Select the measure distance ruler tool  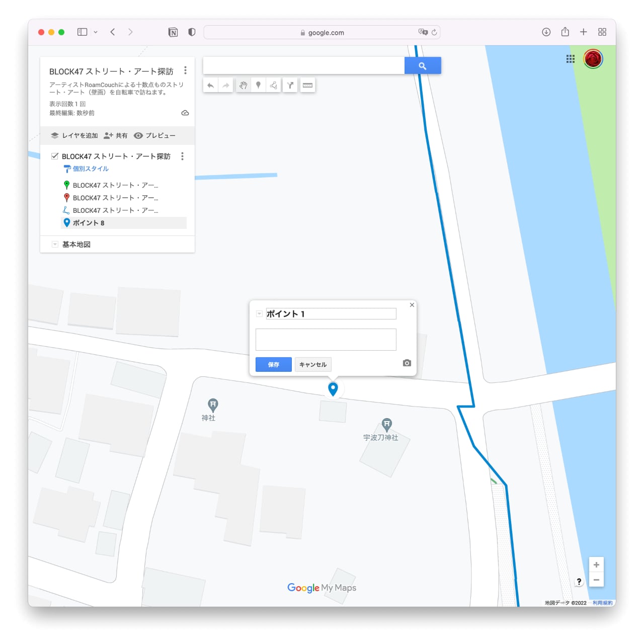(307, 86)
